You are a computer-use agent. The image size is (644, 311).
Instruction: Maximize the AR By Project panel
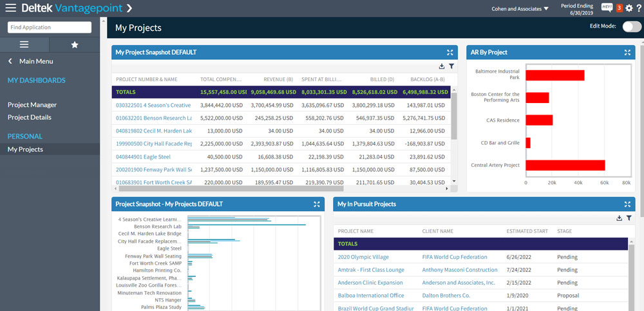tap(627, 52)
